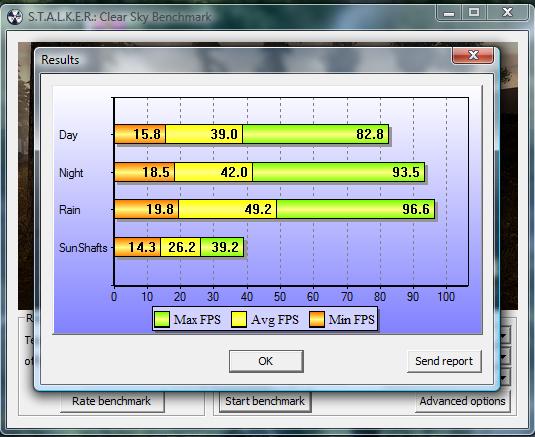The width and height of the screenshot is (535, 437).
Task: Close the Clear Sky Benchmark main window
Action: click(508, 13)
